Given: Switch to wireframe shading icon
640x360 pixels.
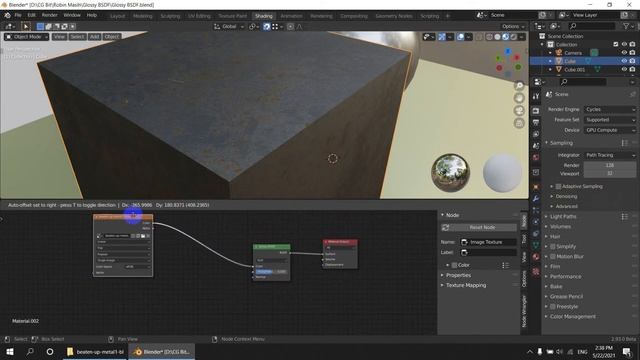Looking at the screenshot, I should (489, 37).
